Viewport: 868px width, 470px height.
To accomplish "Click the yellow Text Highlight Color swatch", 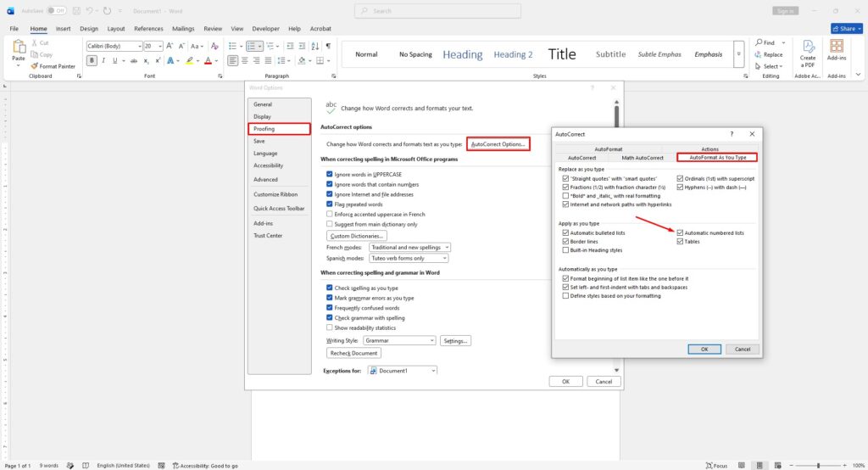I will tap(189, 60).
